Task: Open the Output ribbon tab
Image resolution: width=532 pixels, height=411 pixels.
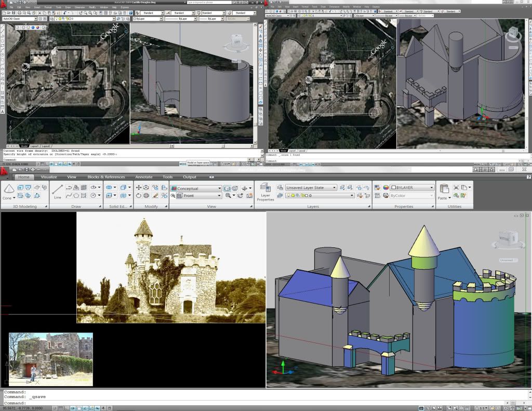Action: [190, 177]
